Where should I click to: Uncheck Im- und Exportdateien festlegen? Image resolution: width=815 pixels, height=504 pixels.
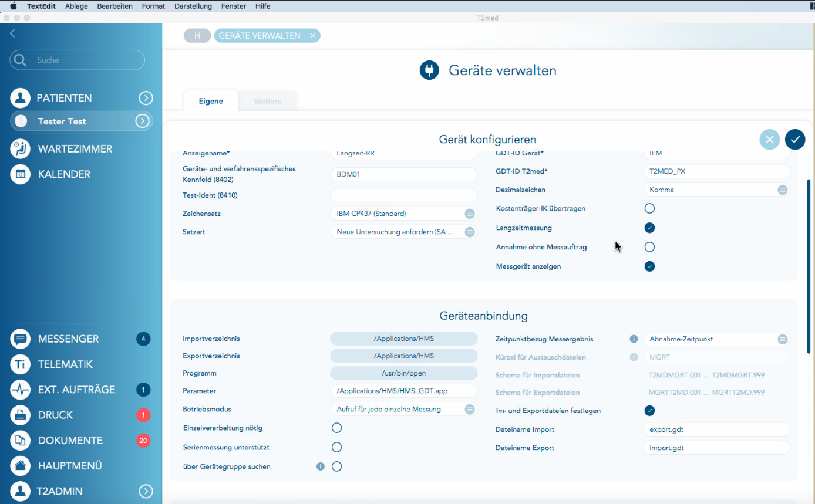(649, 411)
